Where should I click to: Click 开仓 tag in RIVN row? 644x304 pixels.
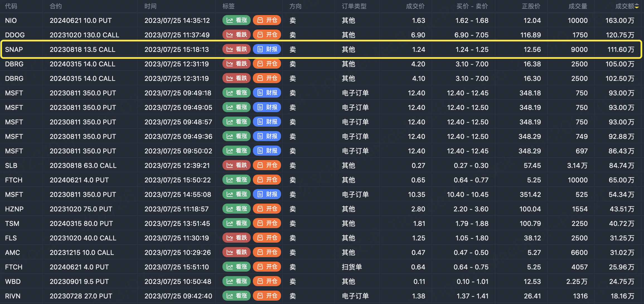267,296
